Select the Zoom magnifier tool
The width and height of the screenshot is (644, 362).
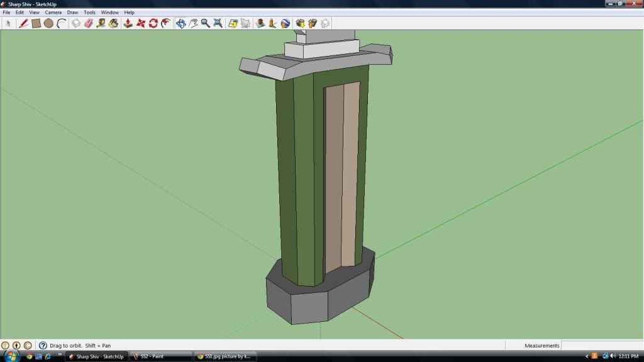[x=206, y=23]
